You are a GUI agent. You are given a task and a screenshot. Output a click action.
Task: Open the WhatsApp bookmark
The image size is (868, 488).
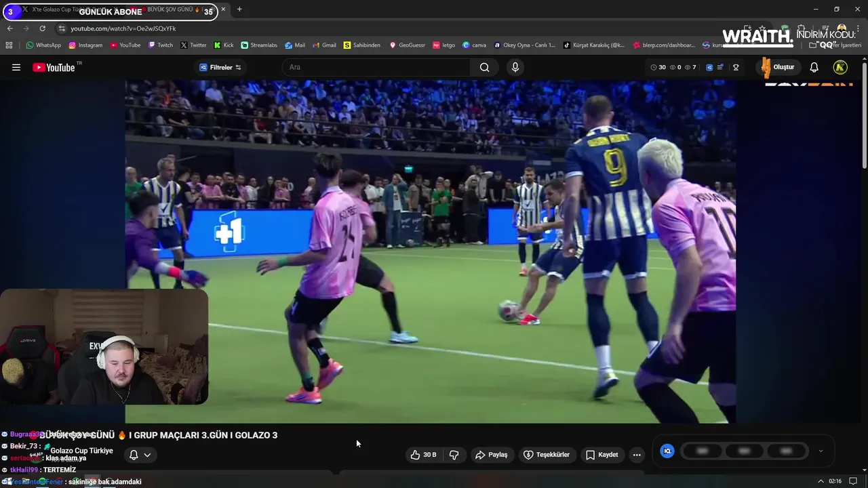click(43, 45)
